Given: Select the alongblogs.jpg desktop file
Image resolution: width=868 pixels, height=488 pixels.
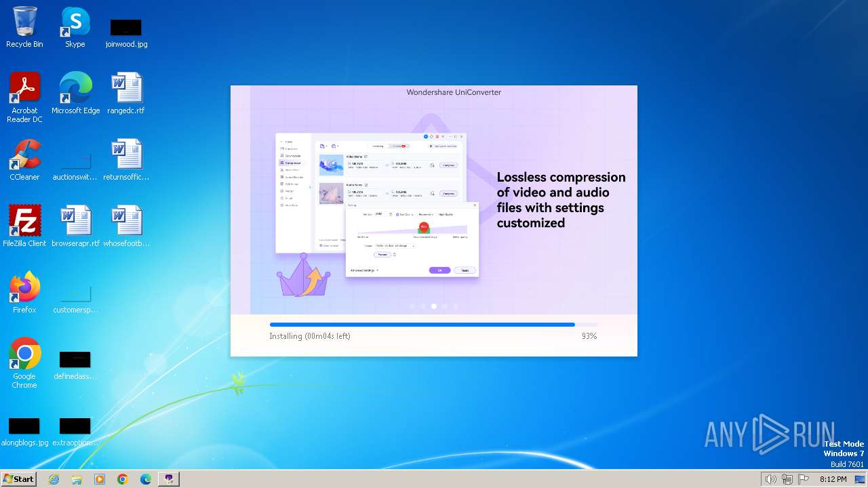Looking at the screenshot, I should [x=24, y=432].
